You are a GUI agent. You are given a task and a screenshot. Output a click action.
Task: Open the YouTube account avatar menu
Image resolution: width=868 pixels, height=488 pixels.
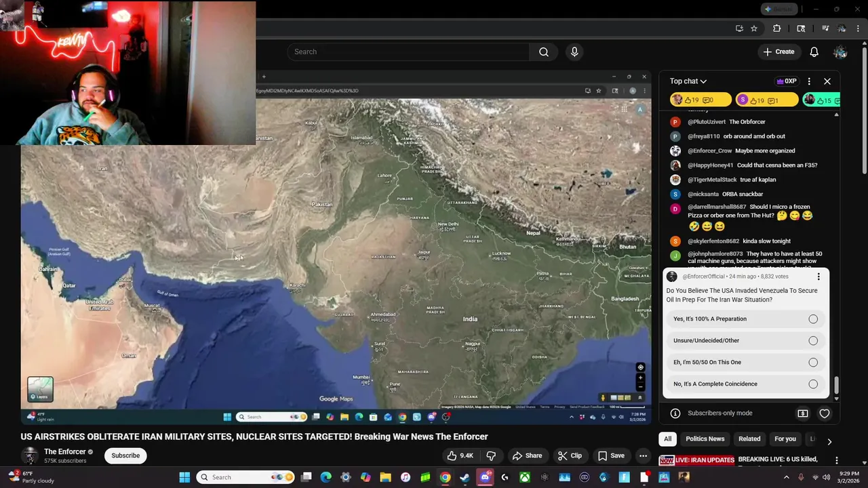[x=840, y=52]
